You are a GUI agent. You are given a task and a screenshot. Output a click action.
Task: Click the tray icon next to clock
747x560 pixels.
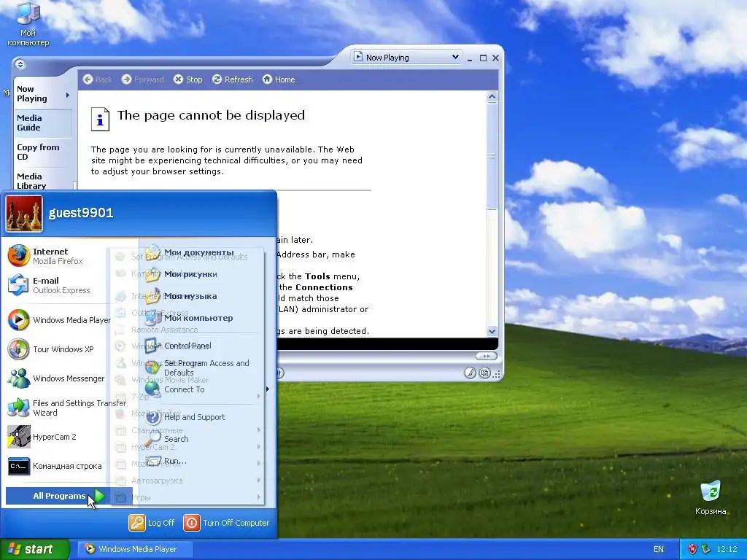tap(705, 549)
